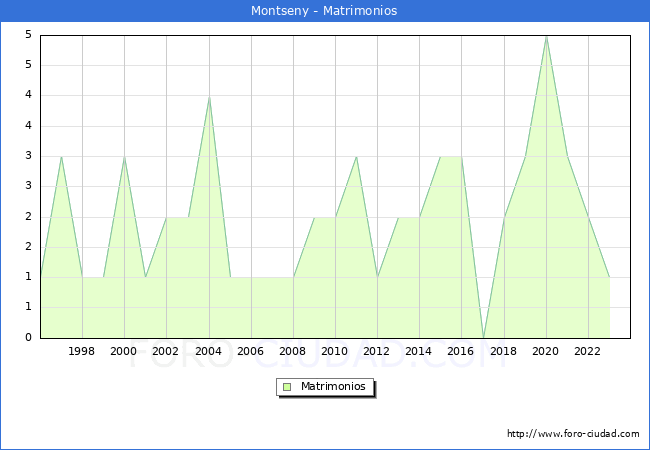Screen dimensions: 650x450
Task: Click the 2020 x-axis label
Action: tap(546, 351)
